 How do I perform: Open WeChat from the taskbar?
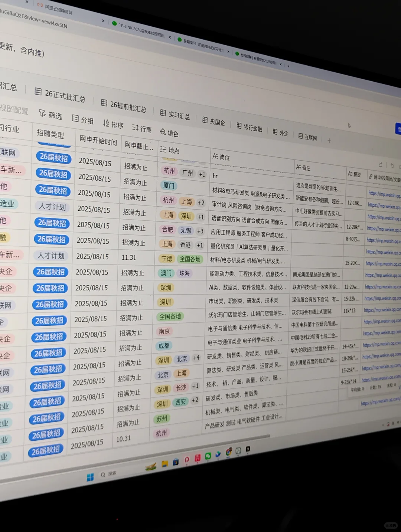[x=208, y=456]
